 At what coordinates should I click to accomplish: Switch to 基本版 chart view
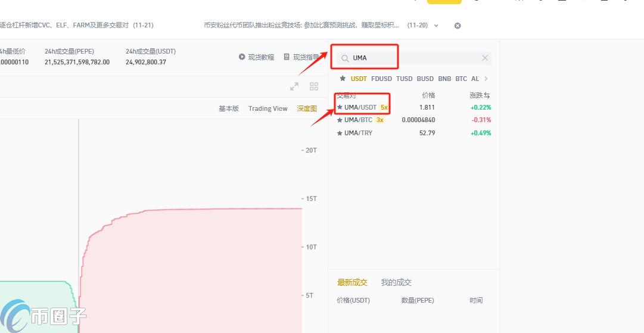point(229,108)
